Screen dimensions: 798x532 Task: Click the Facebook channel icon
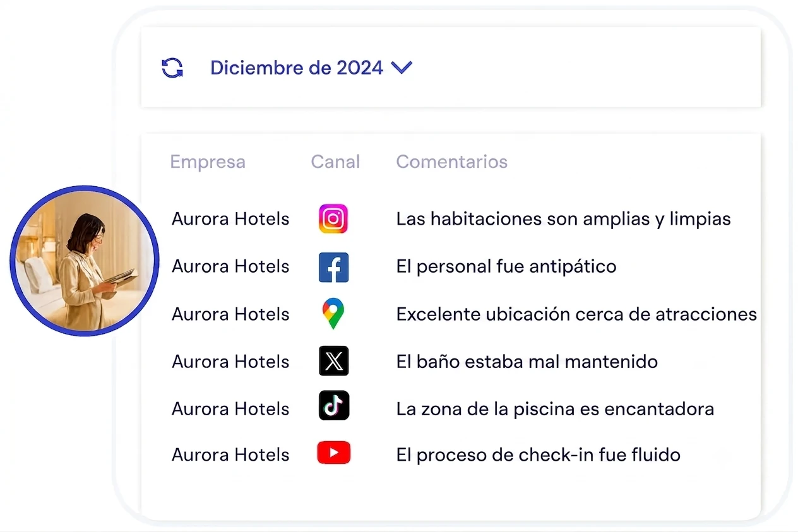[333, 267]
